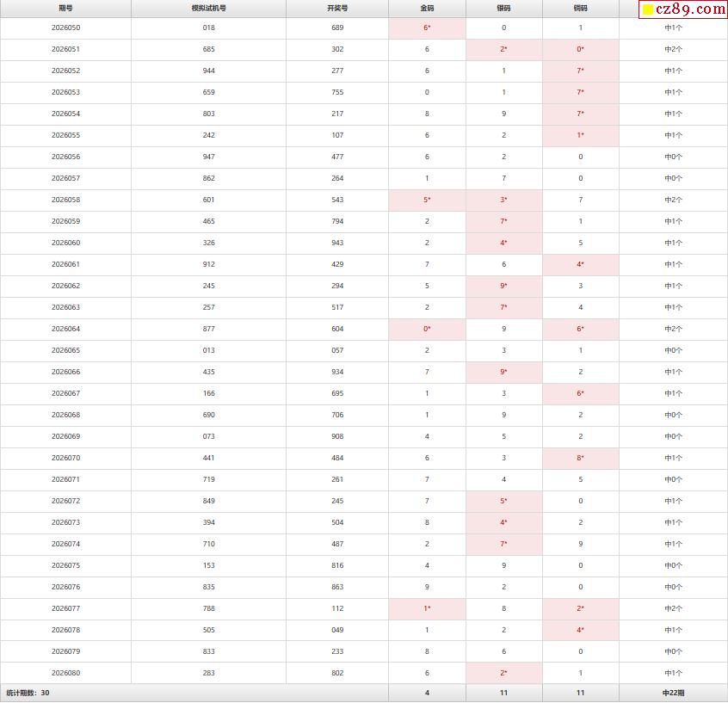Click draw number 049 in row 2026078
The image size is (728, 703).
point(337,630)
